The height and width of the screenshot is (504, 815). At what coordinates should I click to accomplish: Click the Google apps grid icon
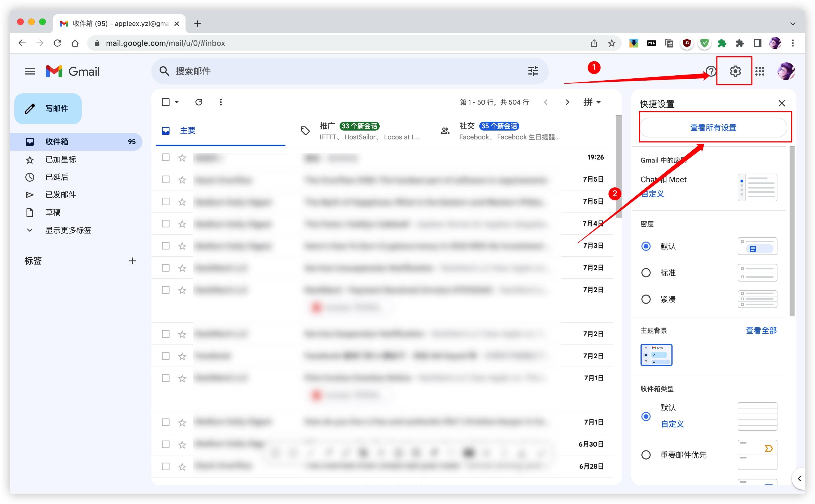[760, 71]
